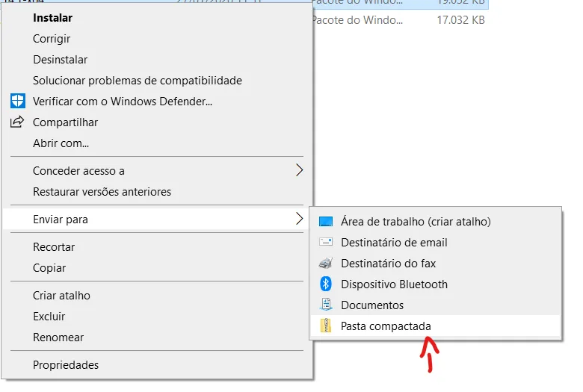Expand the Conceder acesso a arrow
This screenshot has width=583, height=392.
[x=299, y=171]
